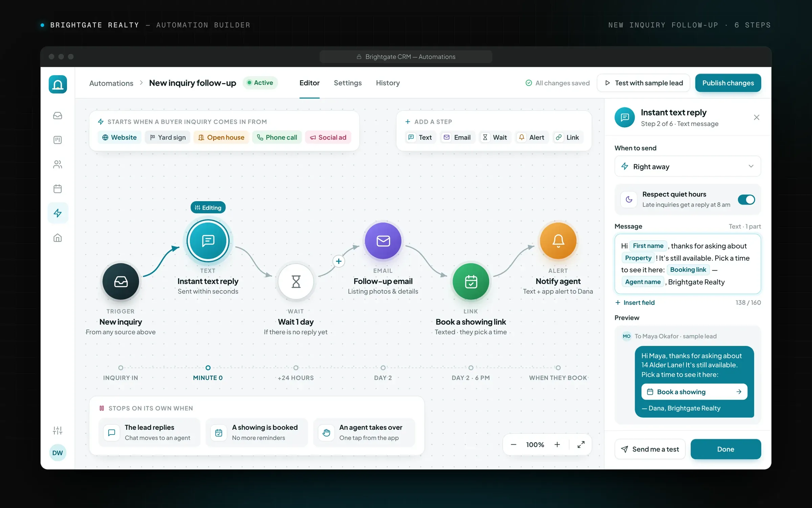Image resolution: width=812 pixels, height=508 pixels.
Task: Toggle the Phone call source chip
Action: (x=277, y=137)
